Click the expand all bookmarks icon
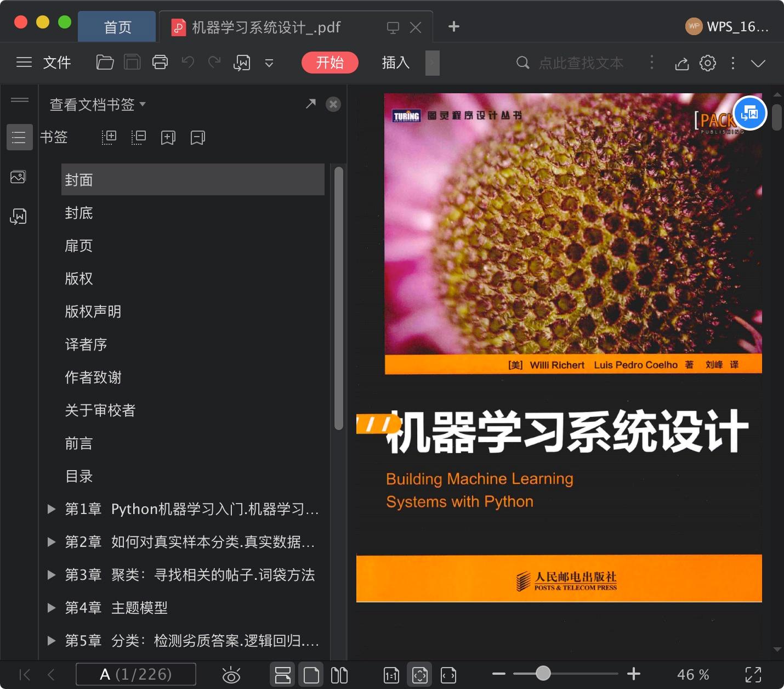The width and height of the screenshot is (784, 689). [109, 137]
